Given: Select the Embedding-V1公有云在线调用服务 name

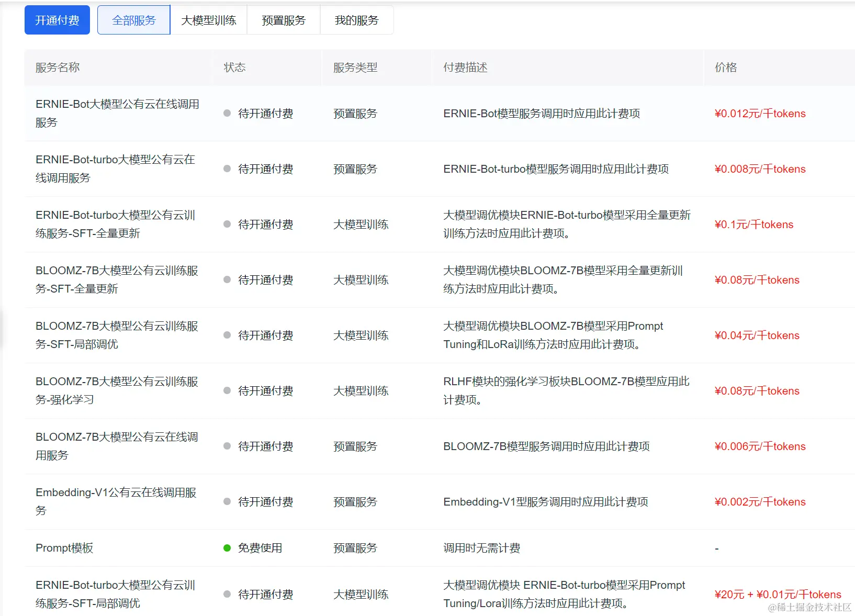Looking at the screenshot, I should click(x=116, y=501).
